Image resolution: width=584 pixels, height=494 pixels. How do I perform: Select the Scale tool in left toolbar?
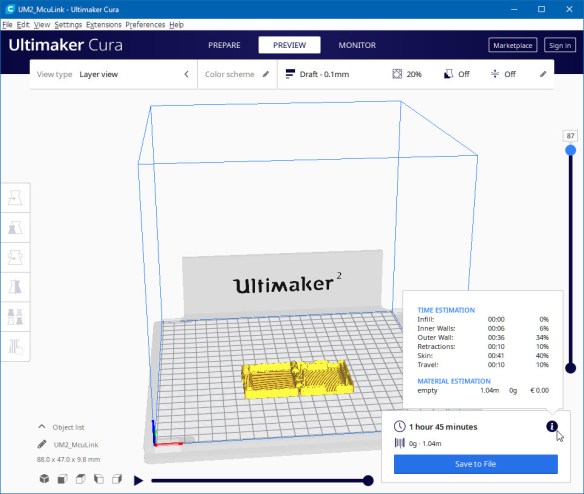[x=15, y=228]
